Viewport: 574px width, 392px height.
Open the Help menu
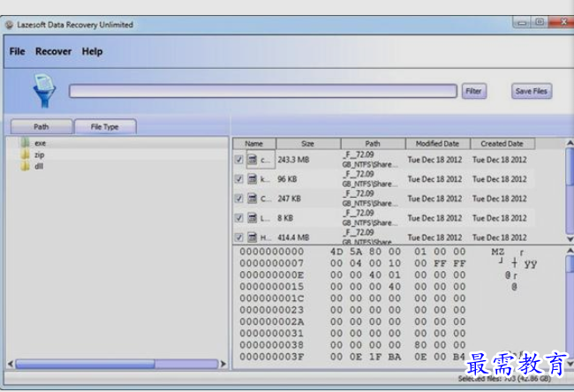pyautogui.click(x=92, y=51)
